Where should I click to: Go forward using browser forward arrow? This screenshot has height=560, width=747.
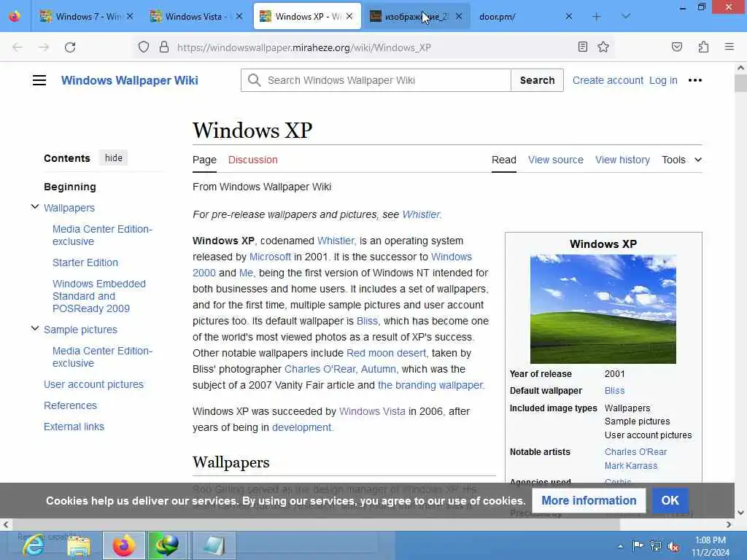[x=44, y=47]
